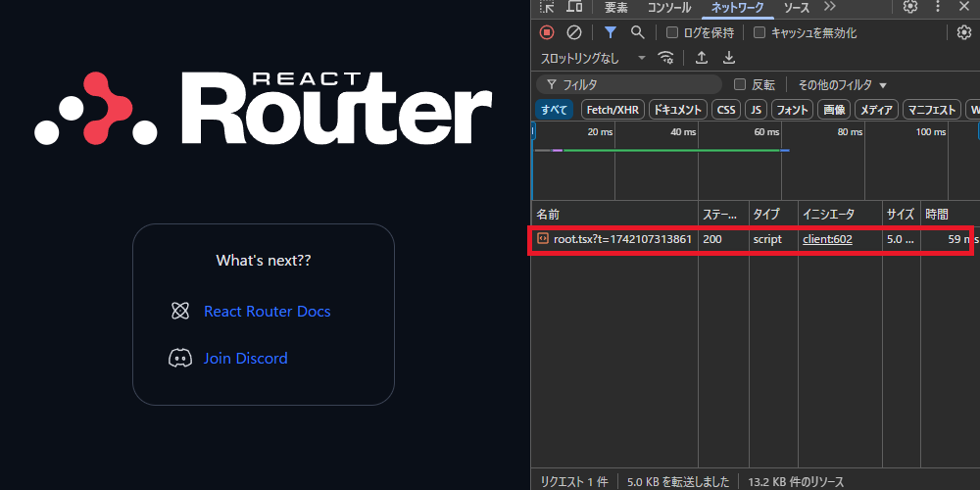Click the Discord icon
This screenshot has height=490, width=980.
point(180,358)
